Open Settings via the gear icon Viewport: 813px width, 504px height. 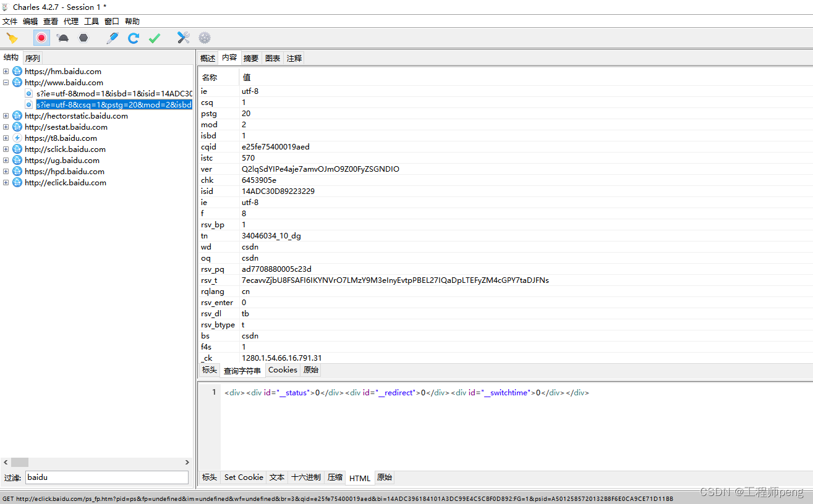click(205, 38)
